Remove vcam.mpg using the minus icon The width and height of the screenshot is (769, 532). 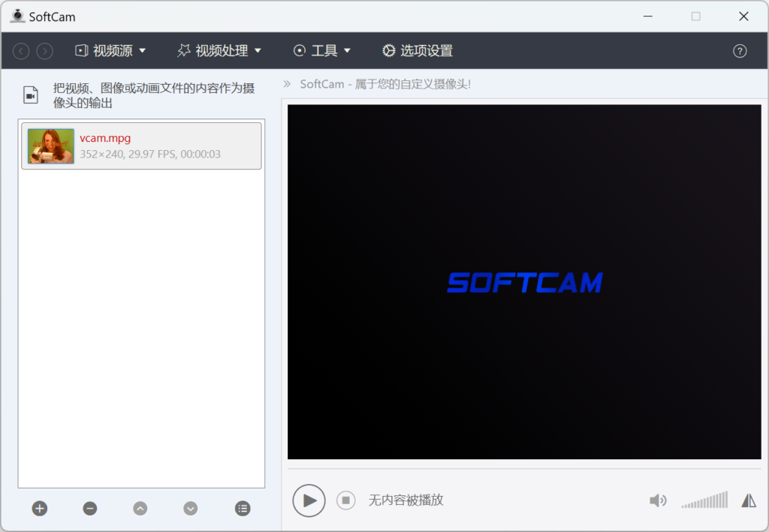tap(89, 508)
